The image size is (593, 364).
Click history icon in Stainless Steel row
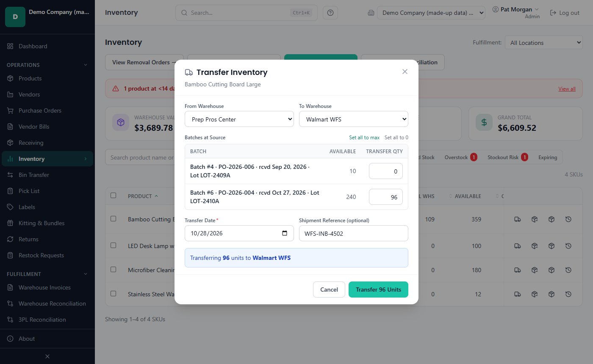point(568,294)
